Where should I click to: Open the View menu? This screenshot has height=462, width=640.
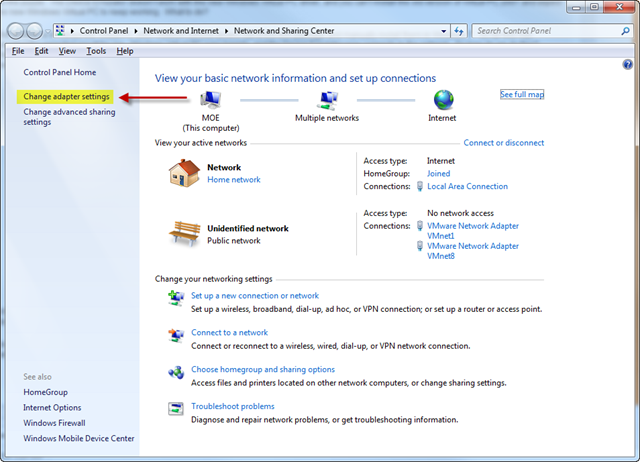(67, 50)
